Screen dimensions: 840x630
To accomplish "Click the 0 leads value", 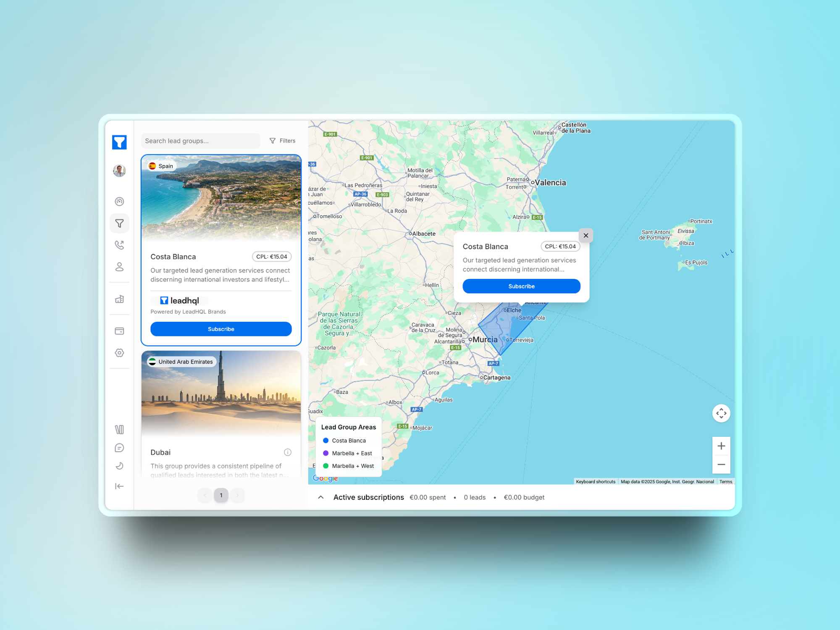I will [475, 497].
